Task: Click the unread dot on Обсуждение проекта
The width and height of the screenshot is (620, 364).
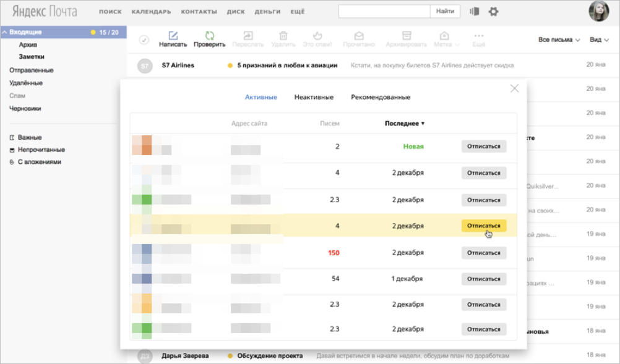Action: (230, 356)
